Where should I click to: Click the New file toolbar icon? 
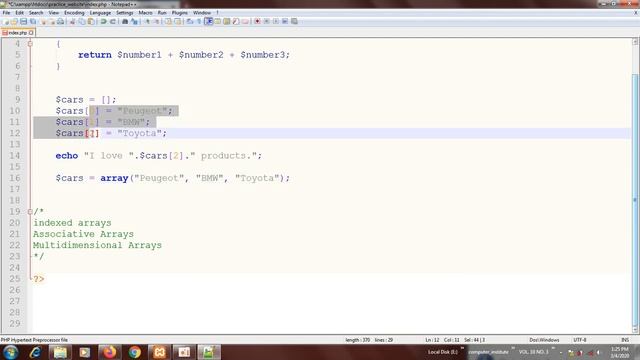[x=6, y=21]
